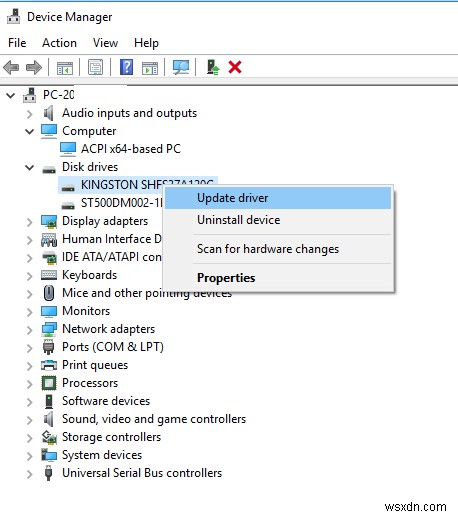Screen dimensions: 458x517
Task: Collapse the Computer category
Action: coord(30,132)
